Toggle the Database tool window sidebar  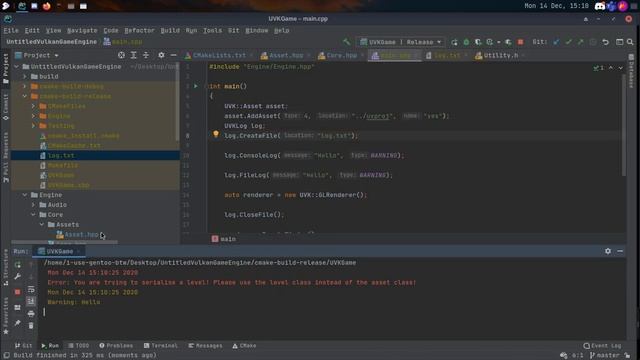[631, 71]
